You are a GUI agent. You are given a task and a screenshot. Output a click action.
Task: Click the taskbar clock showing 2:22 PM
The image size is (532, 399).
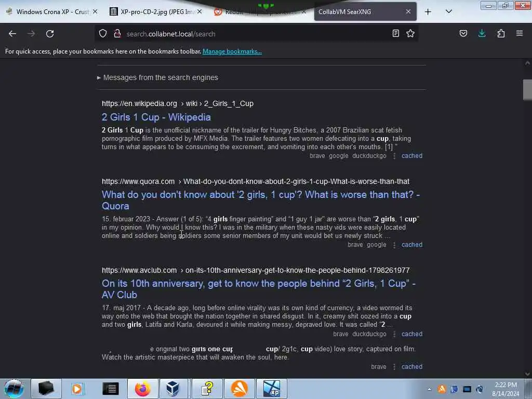point(506,389)
